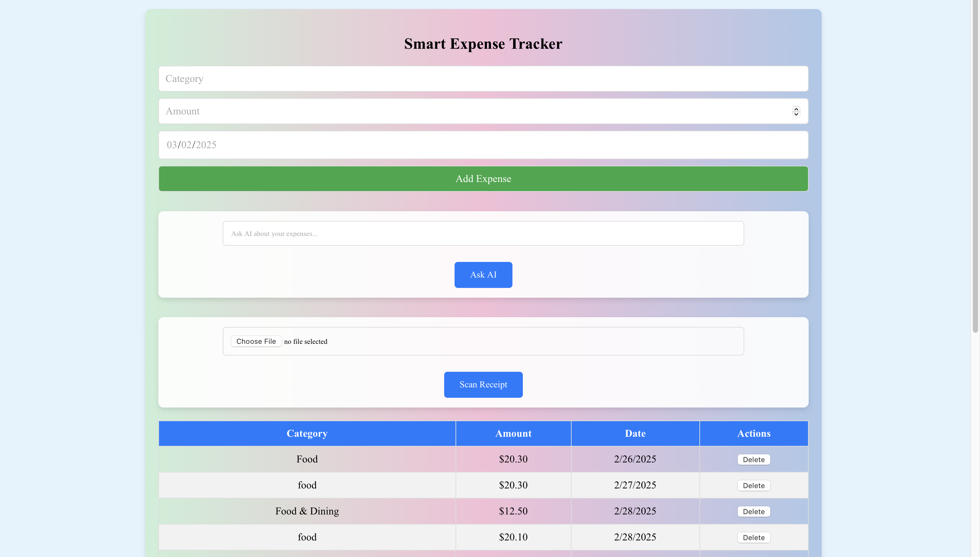Click the Category input field

pyautogui.click(x=483, y=78)
